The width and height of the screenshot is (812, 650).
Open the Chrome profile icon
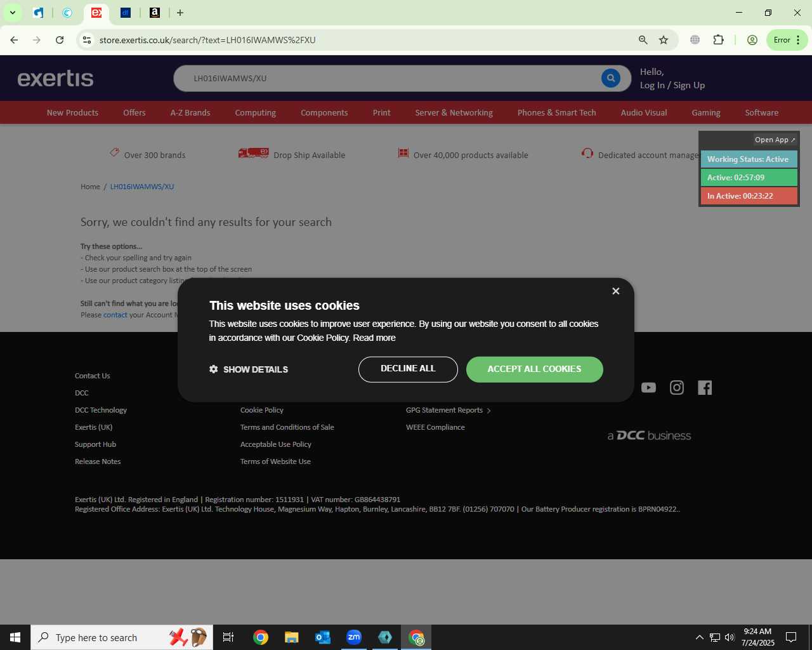[752, 40]
